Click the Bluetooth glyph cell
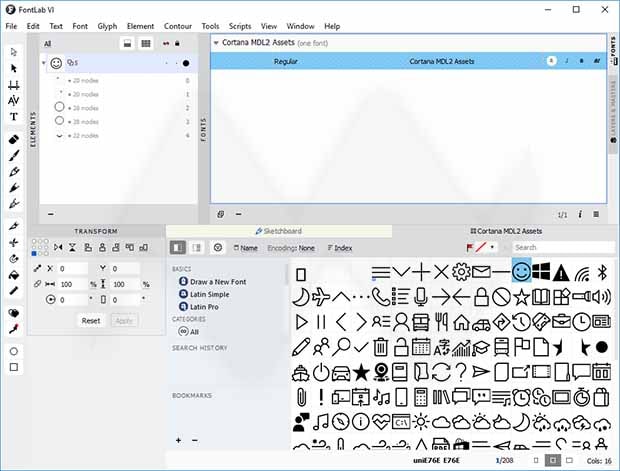The width and height of the screenshot is (620, 471). click(602, 272)
